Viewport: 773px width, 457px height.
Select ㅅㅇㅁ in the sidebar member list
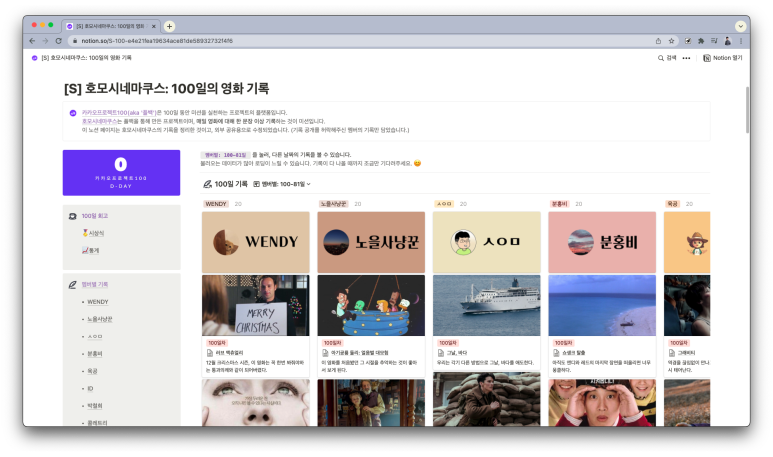(95, 336)
